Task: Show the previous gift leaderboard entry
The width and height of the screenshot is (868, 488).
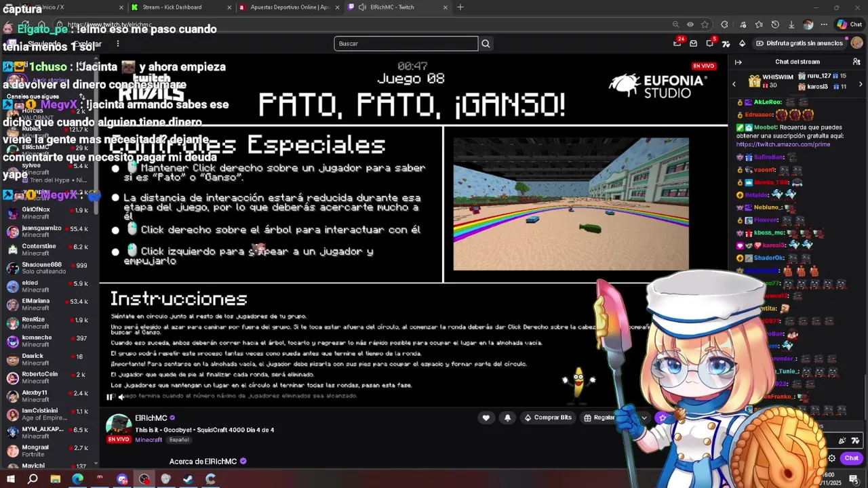Action: click(734, 84)
